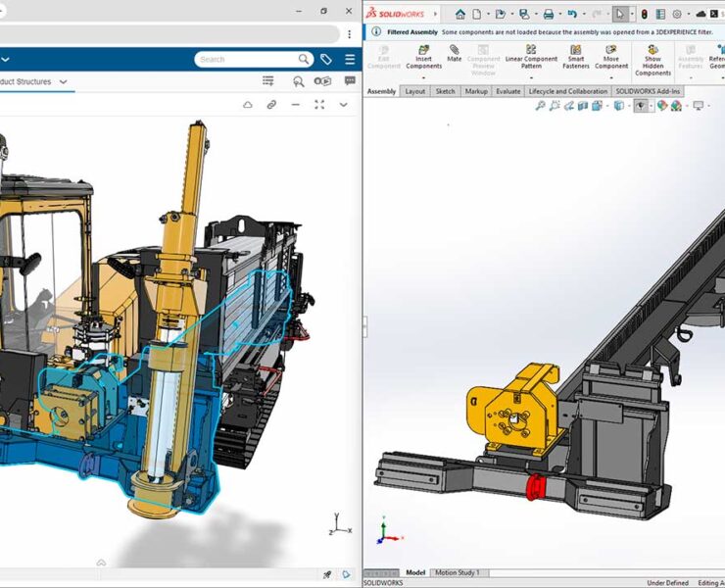Expand Linear Component Pattern dropdown arrow
725x588 pixels.
tap(531, 77)
